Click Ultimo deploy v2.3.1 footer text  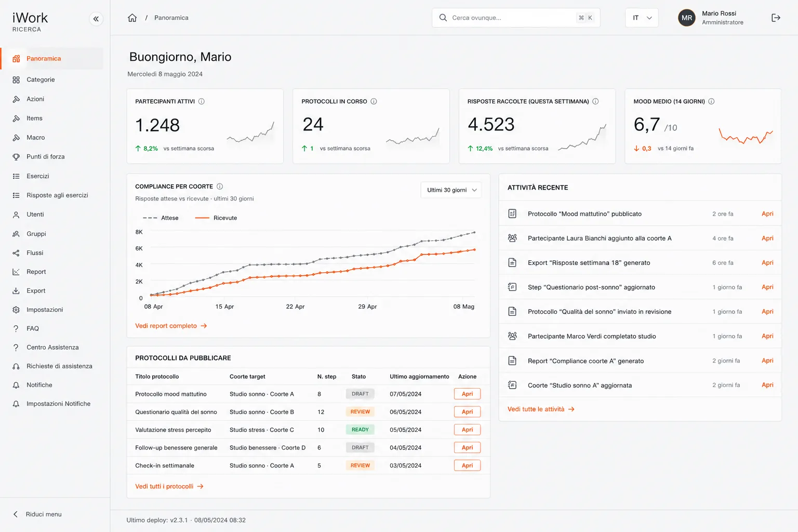click(x=186, y=520)
